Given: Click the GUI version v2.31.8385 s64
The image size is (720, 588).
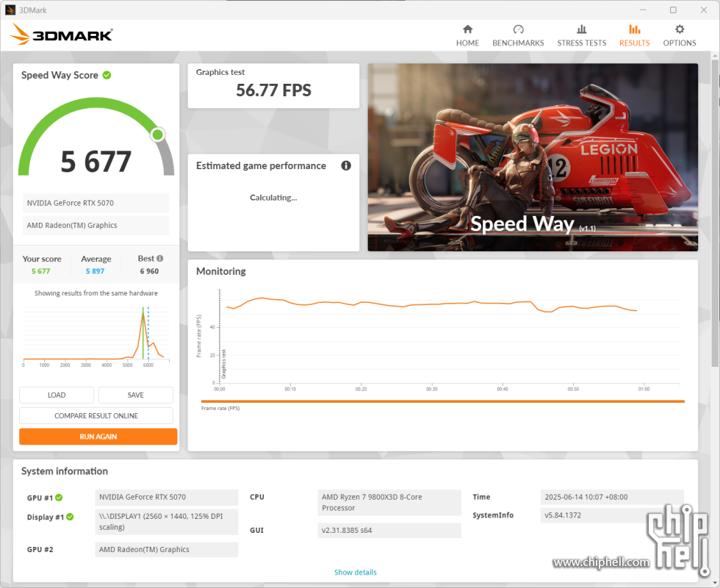Looking at the screenshot, I should [x=389, y=530].
